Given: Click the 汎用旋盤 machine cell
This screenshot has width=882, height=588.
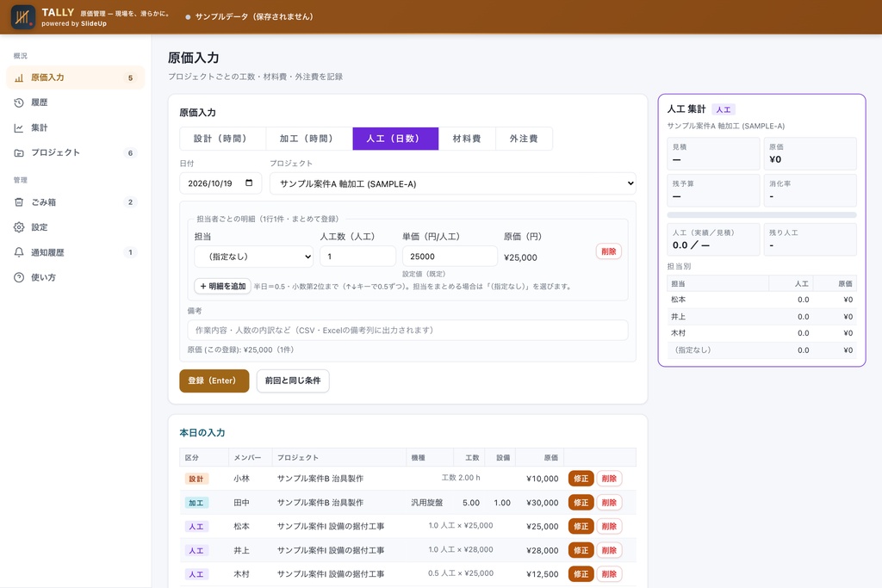Looking at the screenshot, I should (x=427, y=503).
